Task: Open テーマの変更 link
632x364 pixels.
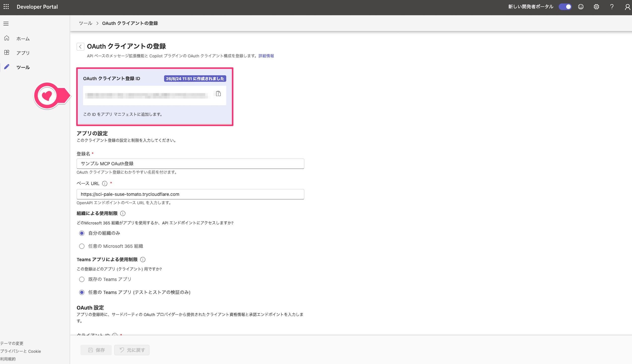Action: (12, 343)
